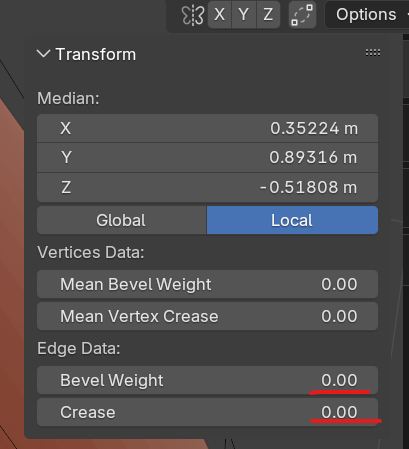
Task: Grab the Transform panel drag handle dots
Action: point(373,52)
